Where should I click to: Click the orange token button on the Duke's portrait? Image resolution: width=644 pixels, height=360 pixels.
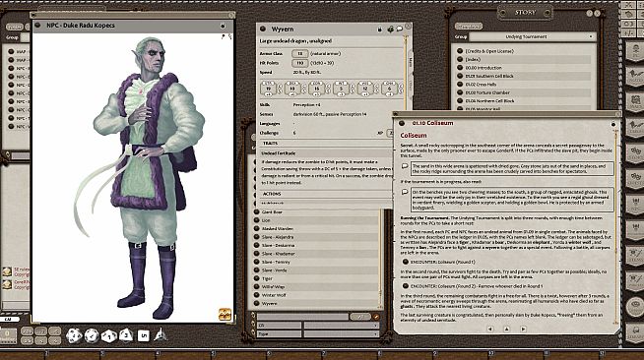(x=225, y=314)
